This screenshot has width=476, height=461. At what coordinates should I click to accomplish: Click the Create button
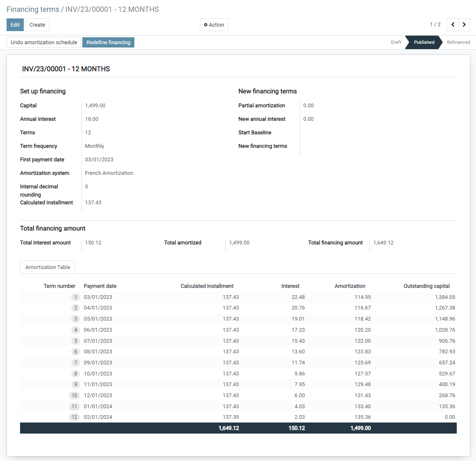[x=37, y=25]
